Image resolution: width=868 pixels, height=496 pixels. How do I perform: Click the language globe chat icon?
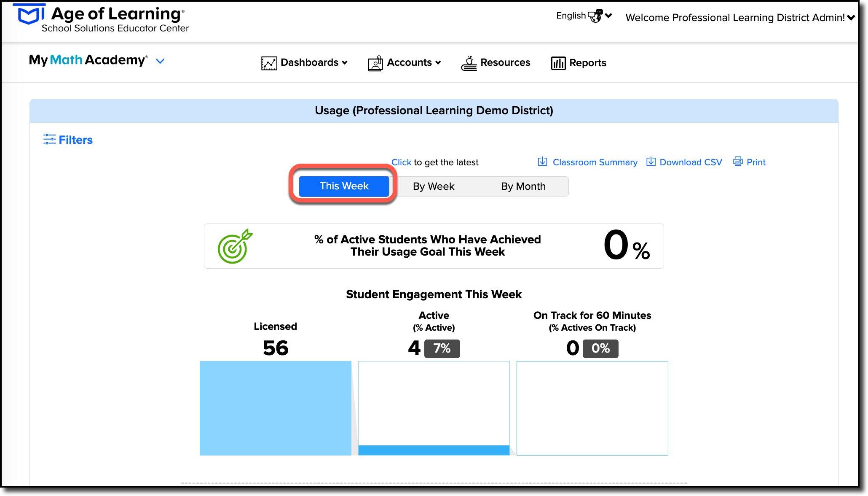pos(595,16)
